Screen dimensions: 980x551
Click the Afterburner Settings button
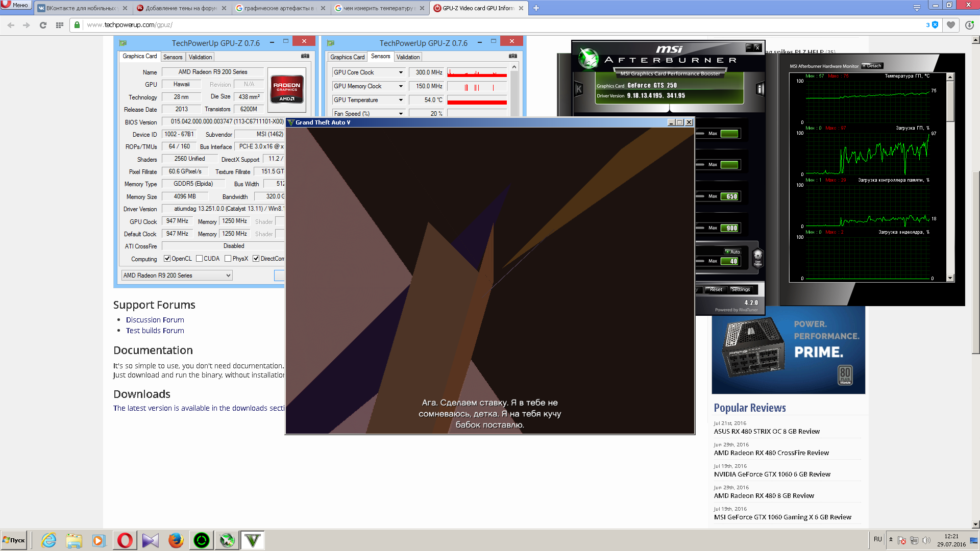740,289
